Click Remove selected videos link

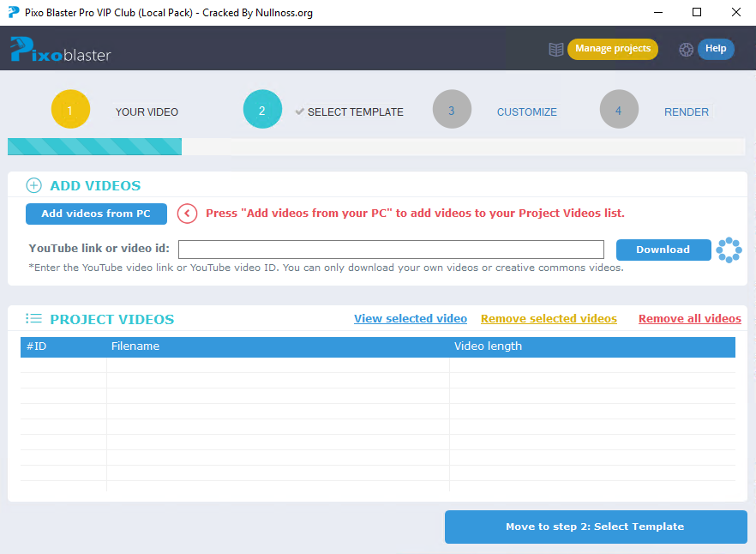[x=549, y=318]
